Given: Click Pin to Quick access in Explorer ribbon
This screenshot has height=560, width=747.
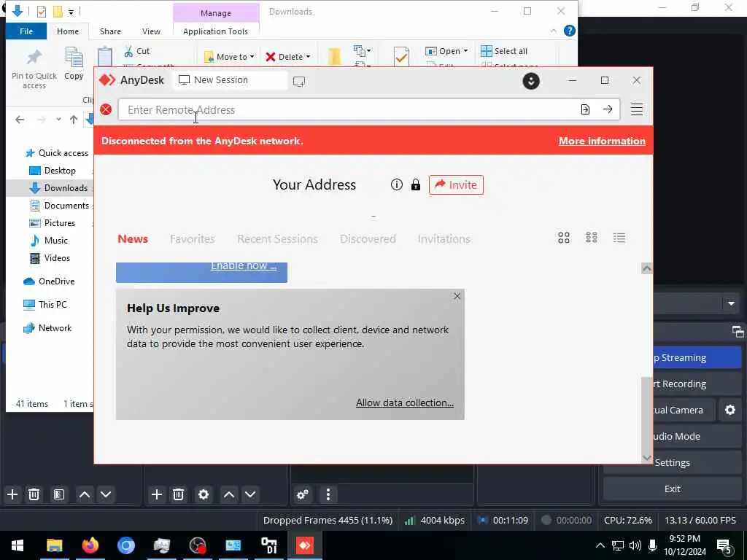Looking at the screenshot, I should click(x=34, y=69).
